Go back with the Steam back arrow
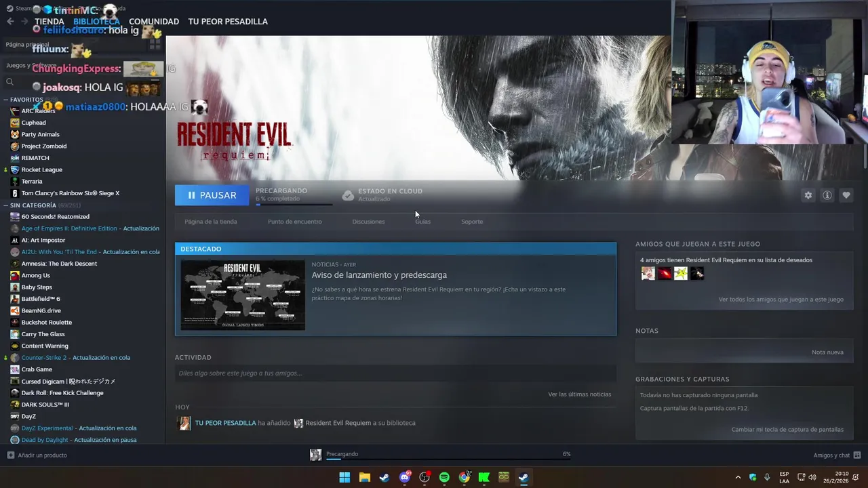Viewport: 868px width, 488px height. point(9,22)
